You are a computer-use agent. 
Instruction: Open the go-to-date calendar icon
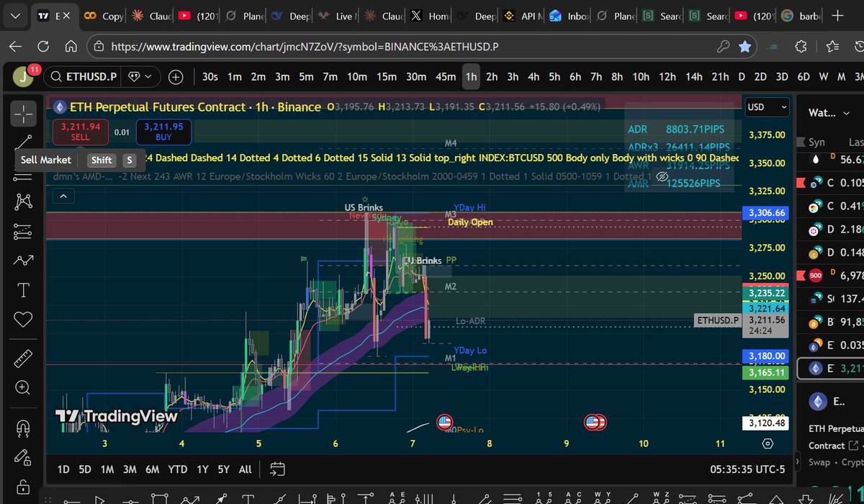tap(277, 469)
